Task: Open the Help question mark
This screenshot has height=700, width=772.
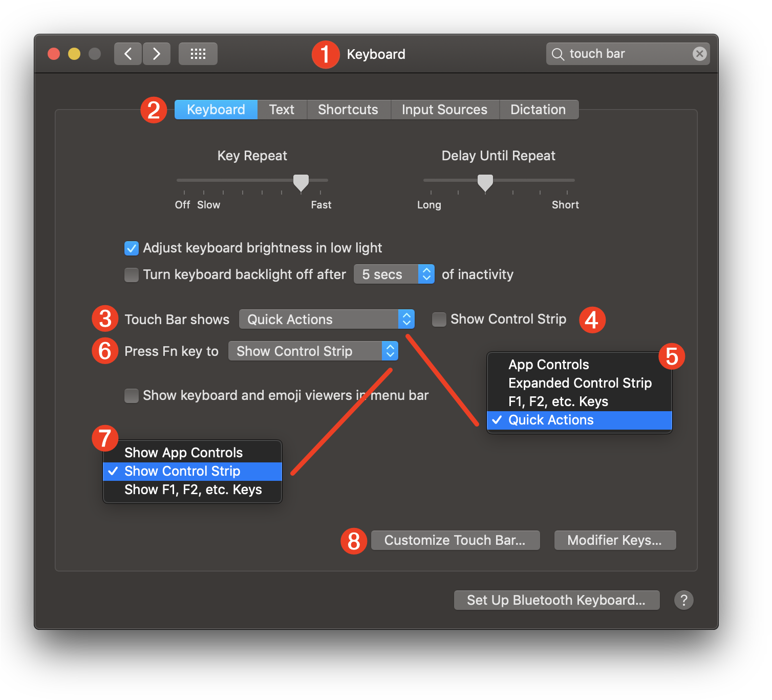Action: [x=683, y=600]
